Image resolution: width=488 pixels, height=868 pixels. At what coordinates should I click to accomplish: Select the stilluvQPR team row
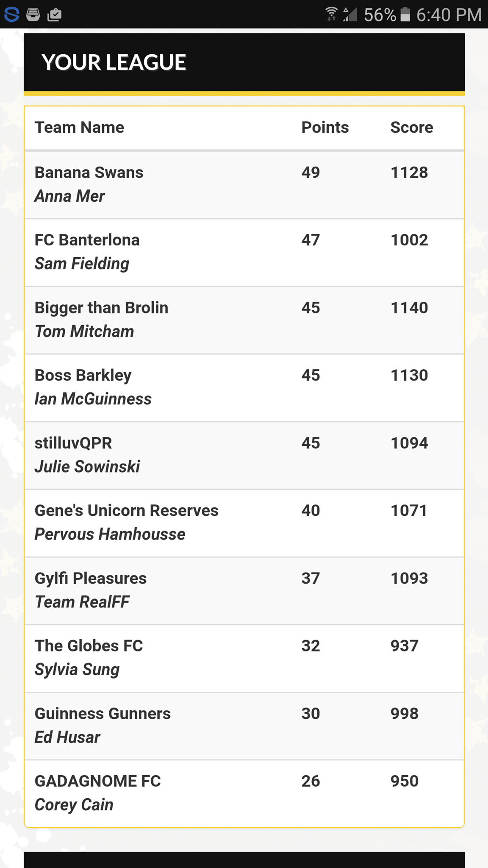tap(73, 443)
